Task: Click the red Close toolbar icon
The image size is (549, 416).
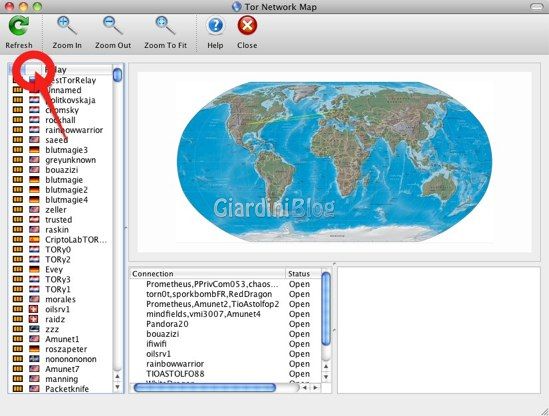Action: (x=247, y=26)
